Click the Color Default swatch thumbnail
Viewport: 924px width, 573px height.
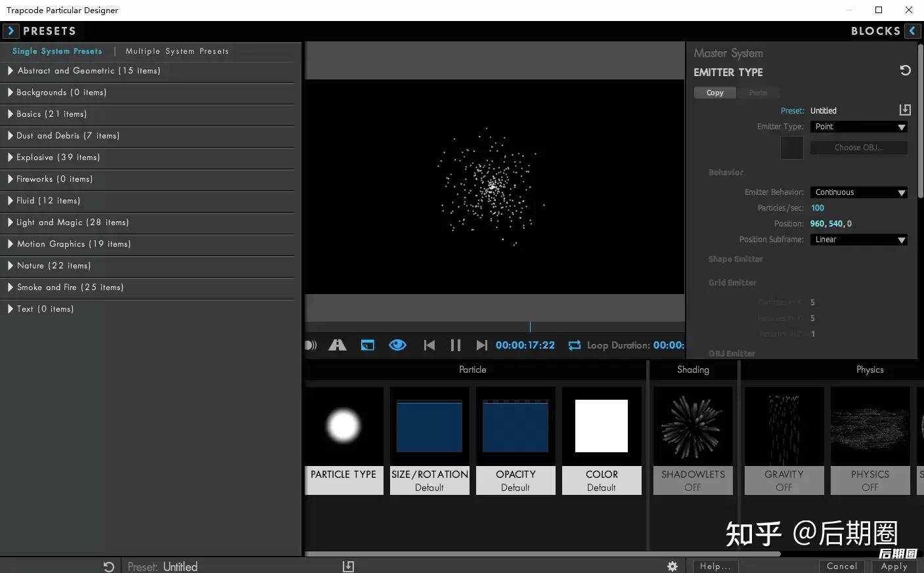(x=601, y=425)
